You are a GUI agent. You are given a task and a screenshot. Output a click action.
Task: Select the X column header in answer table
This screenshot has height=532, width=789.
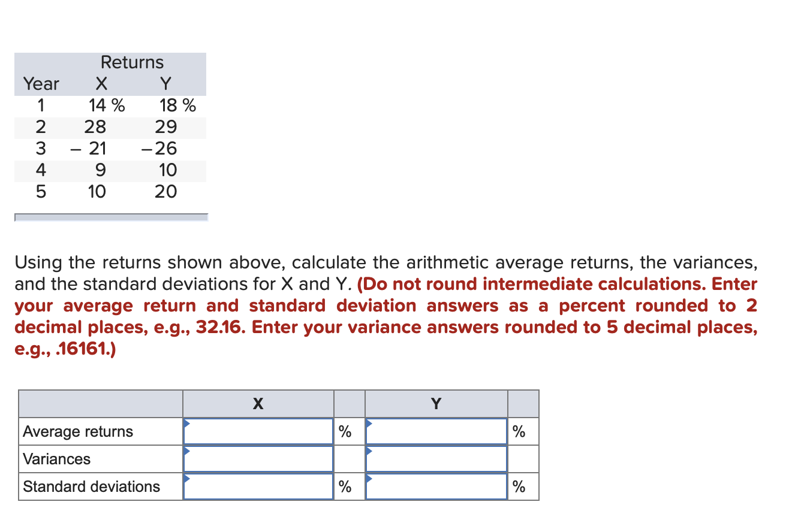click(x=258, y=404)
